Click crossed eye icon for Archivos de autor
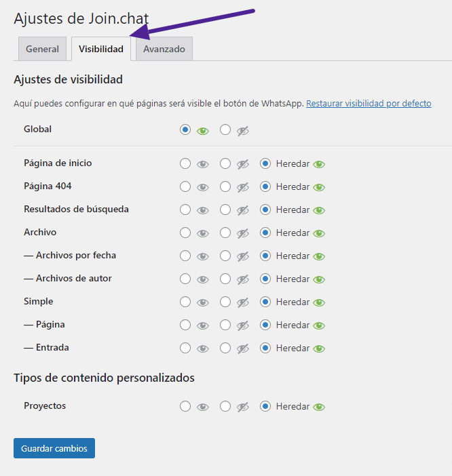 (x=243, y=280)
